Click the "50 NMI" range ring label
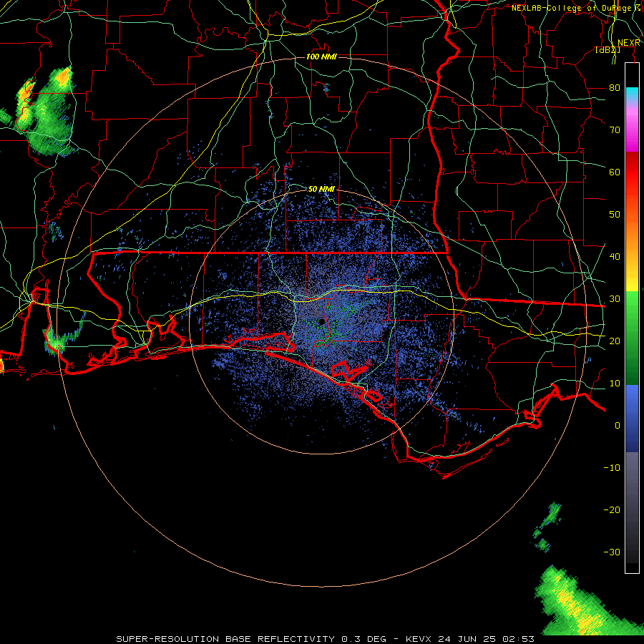The width and height of the screenshot is (644, 644). click(321, 189)
